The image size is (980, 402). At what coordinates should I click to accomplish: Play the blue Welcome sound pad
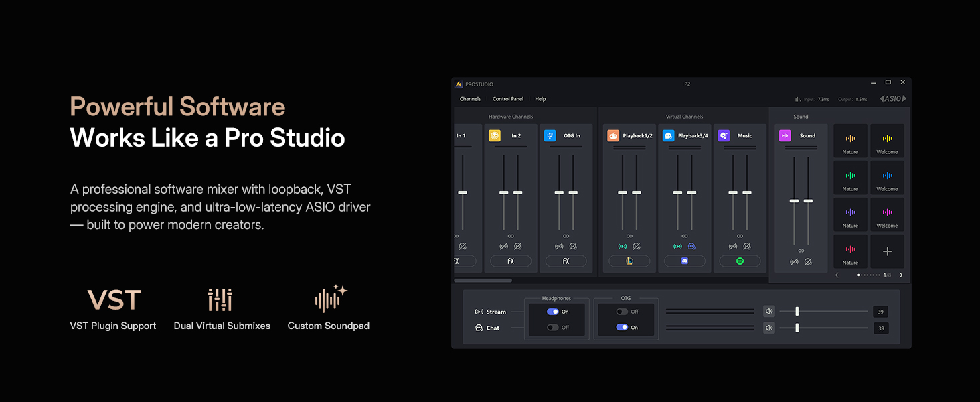coord(887,178)
